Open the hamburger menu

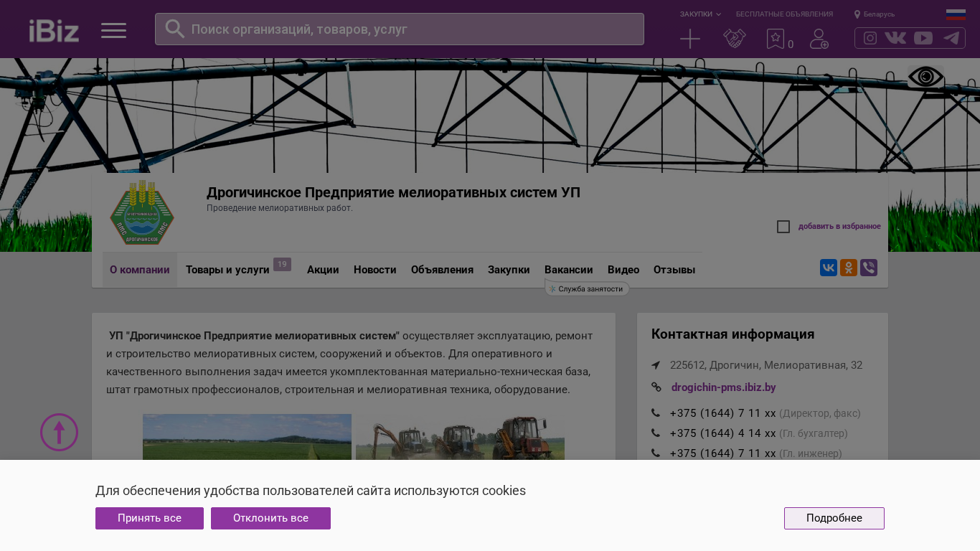point(113,30)
